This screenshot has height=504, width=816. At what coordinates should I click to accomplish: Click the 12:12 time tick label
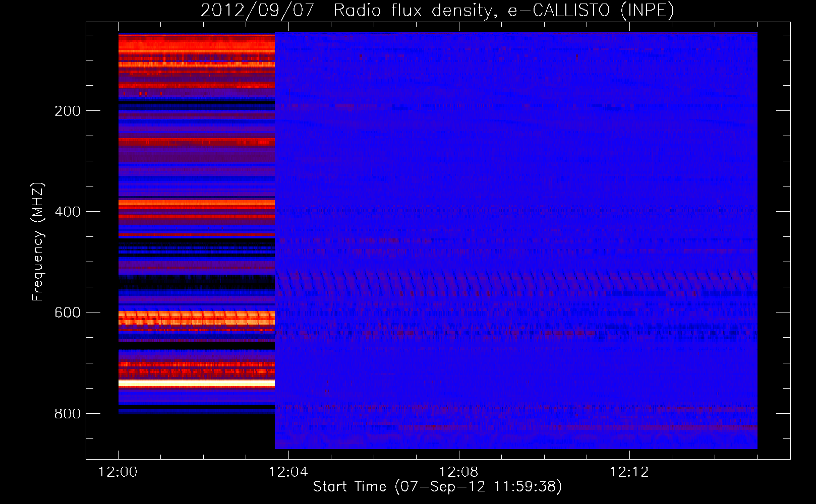629,472
